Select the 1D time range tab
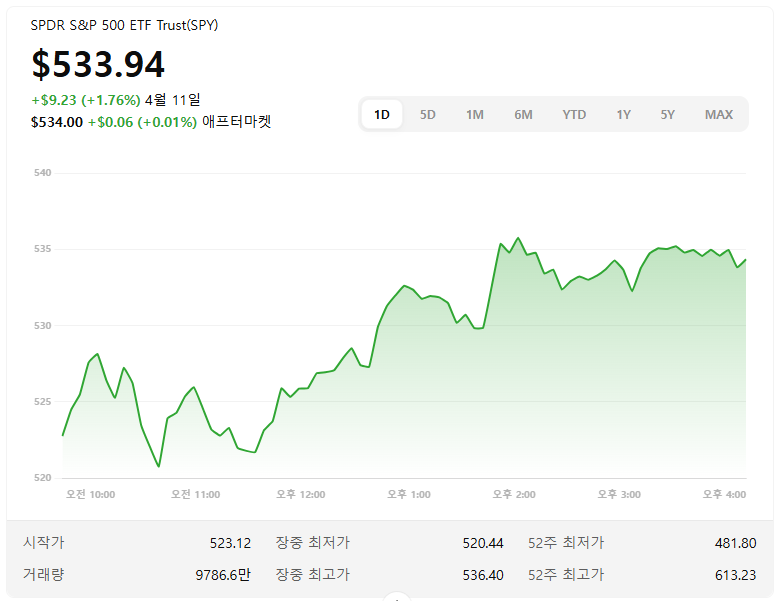The height and width of the screenshot is (601, 782). coord(382,115)
